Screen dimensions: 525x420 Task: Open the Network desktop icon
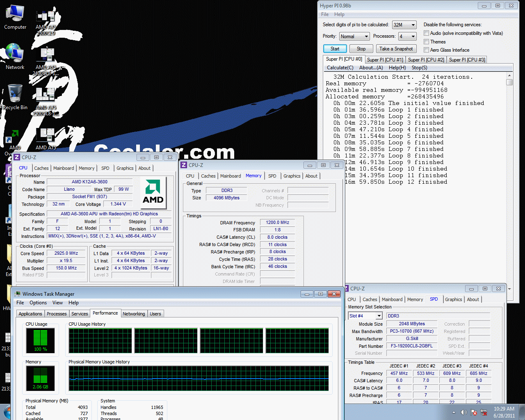pos(15,57)
